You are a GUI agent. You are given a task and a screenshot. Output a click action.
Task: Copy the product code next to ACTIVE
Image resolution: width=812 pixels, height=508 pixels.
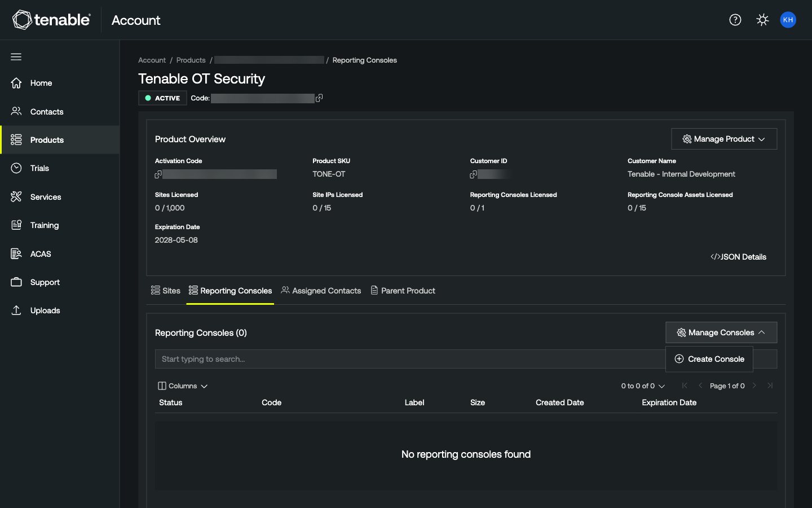point(319,98)
